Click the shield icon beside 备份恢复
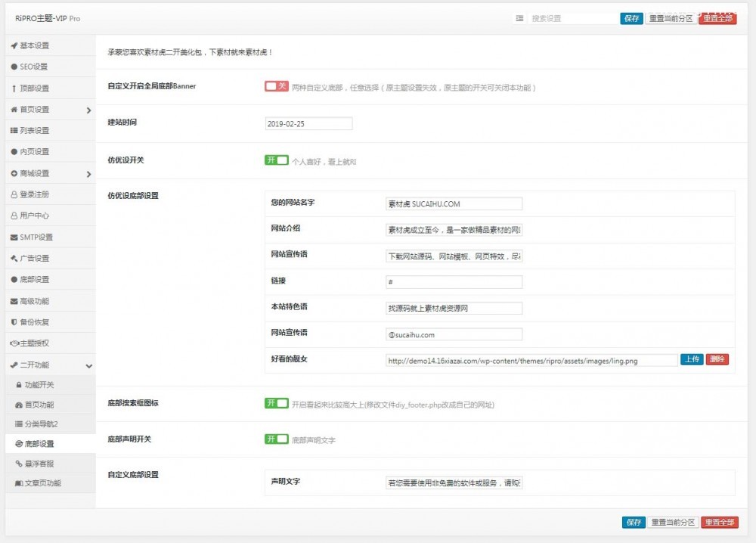The width and height of the screenshot is (756, 543). [14, 322]
